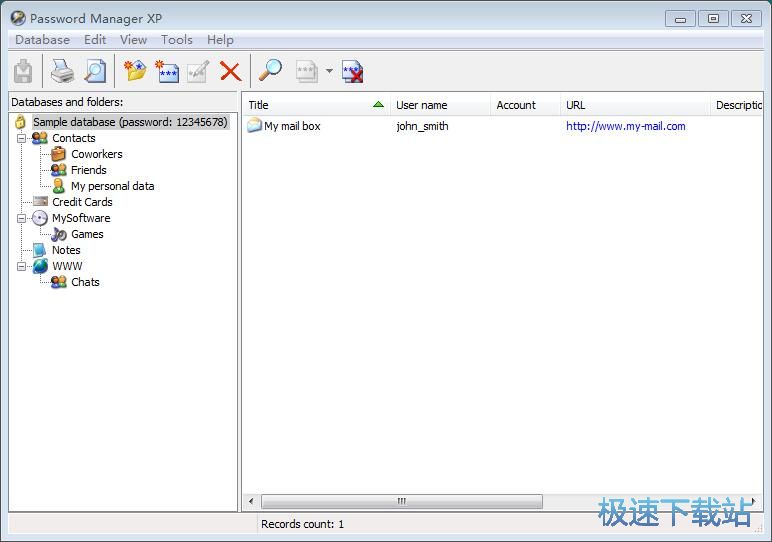Open the http://www.my-mail.com link
Viewport: 772px width, 542px height.
[x=625, y=126]
